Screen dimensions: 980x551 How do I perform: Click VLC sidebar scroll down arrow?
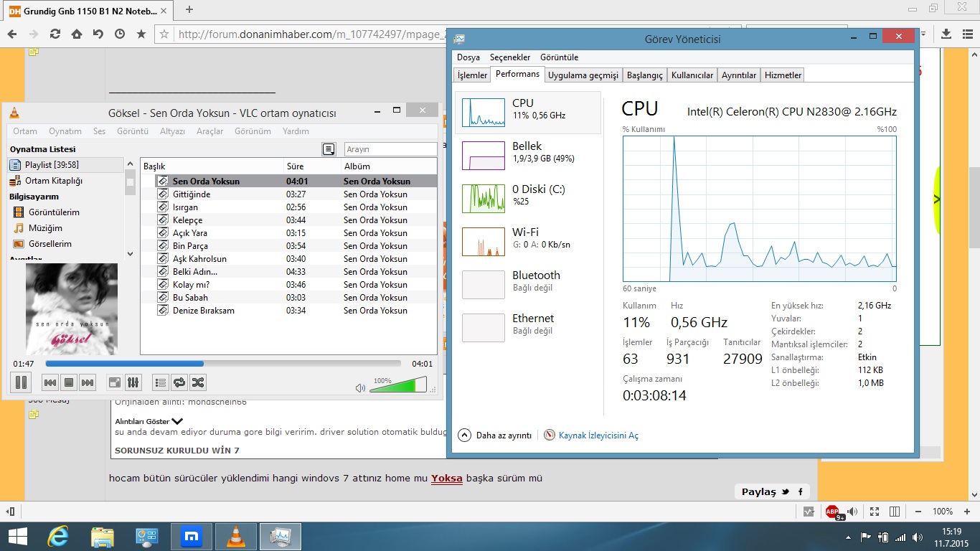(x=130, y=253)
